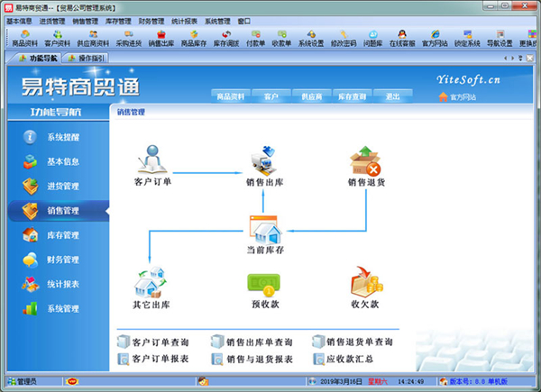Click the 销售出库 truck icon in workflow
The height and width of the screenshot is (392, 541).
(x=264, y=166)
